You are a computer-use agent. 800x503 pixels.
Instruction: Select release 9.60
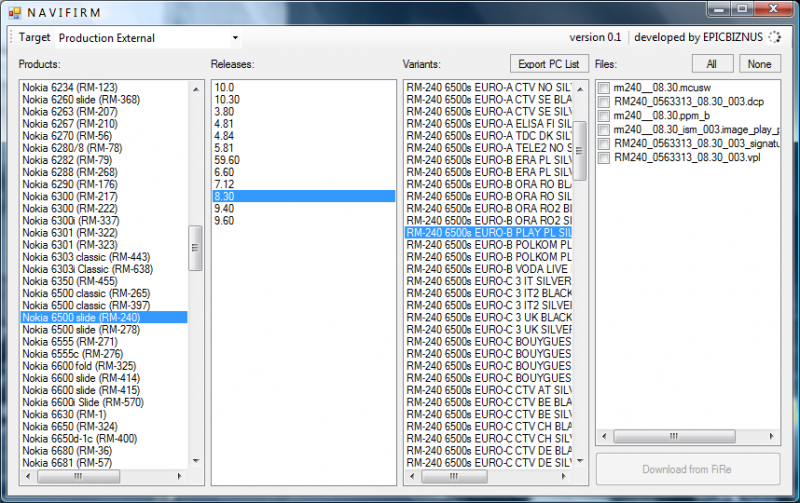tap(304, 221)
